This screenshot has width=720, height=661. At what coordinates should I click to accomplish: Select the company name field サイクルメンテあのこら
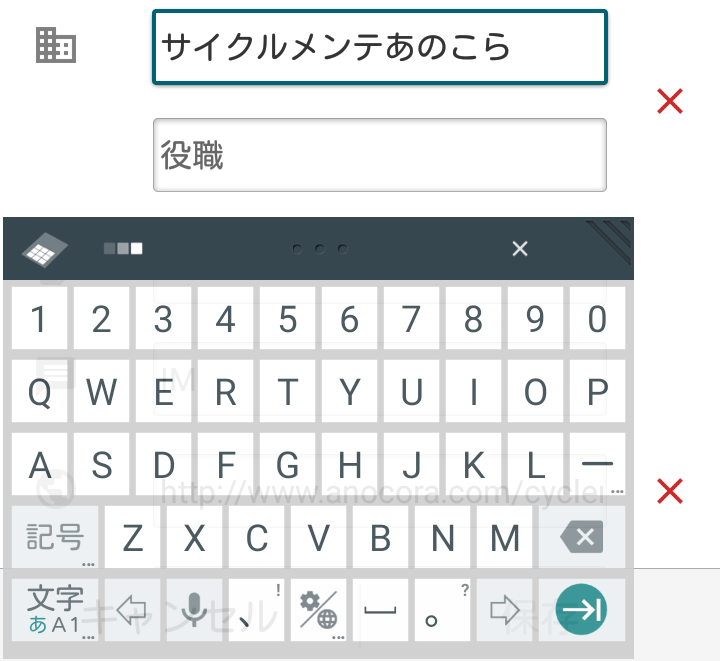(x=380, y=47)
